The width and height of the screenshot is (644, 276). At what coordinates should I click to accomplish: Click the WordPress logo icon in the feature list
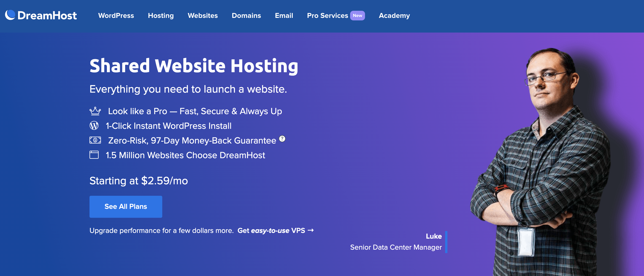coord(94,125)
